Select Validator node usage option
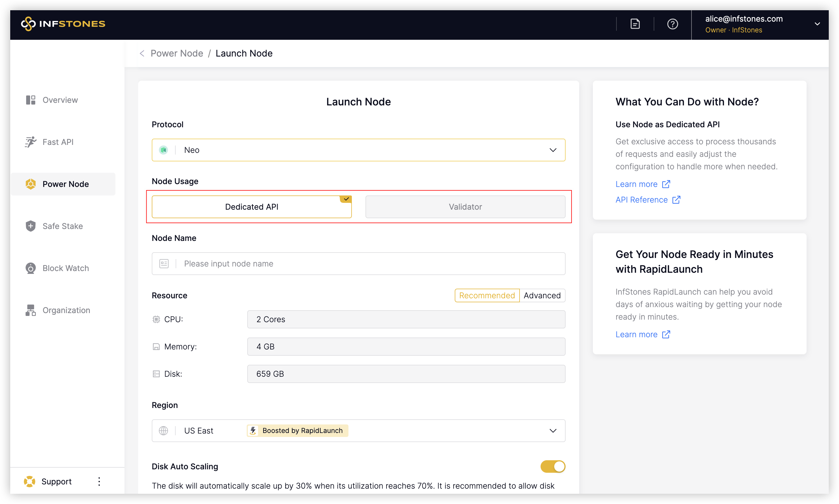 pyautogui.click(x=465, y=207)
